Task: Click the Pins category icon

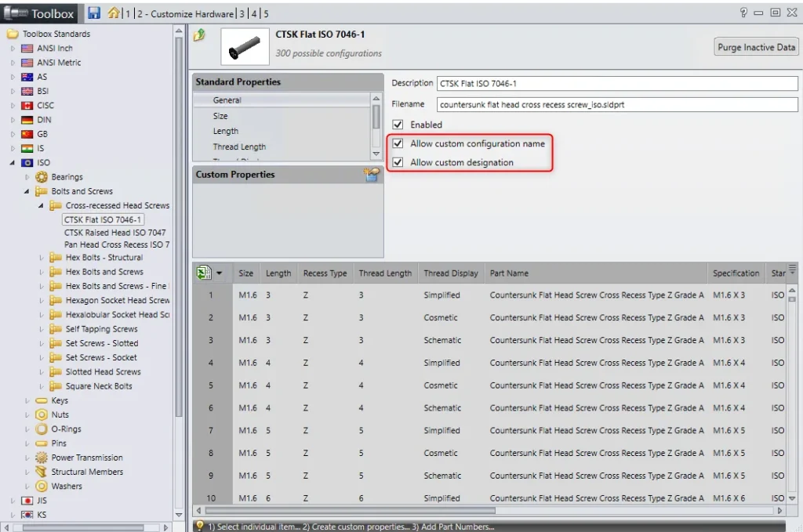Action: point(42,443)
